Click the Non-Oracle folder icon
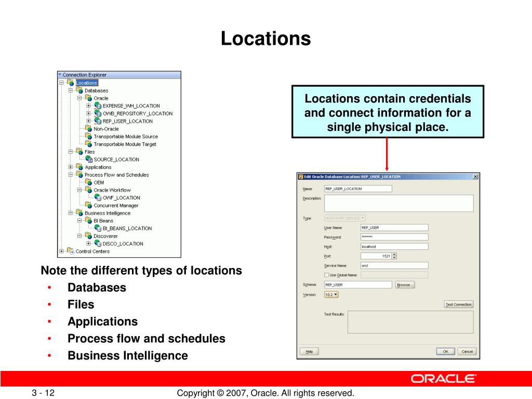Screen dimensions: 532x399 point(88,128)
